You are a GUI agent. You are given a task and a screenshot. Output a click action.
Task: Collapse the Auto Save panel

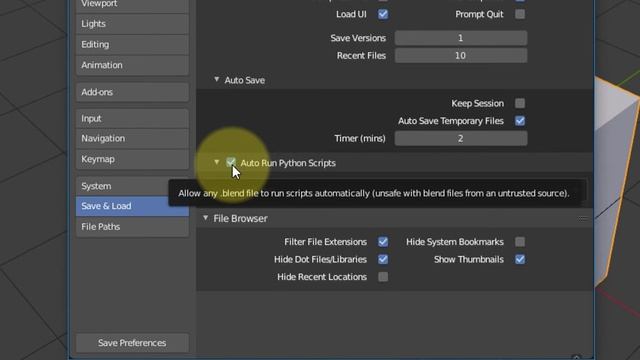point(217,80)
